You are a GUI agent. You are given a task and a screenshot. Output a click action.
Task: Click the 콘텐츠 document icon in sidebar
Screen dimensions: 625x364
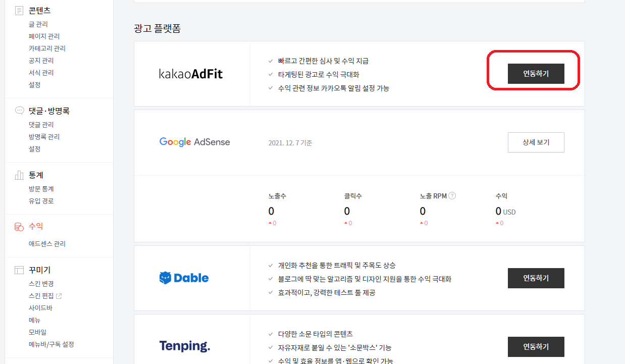(19, 10)
